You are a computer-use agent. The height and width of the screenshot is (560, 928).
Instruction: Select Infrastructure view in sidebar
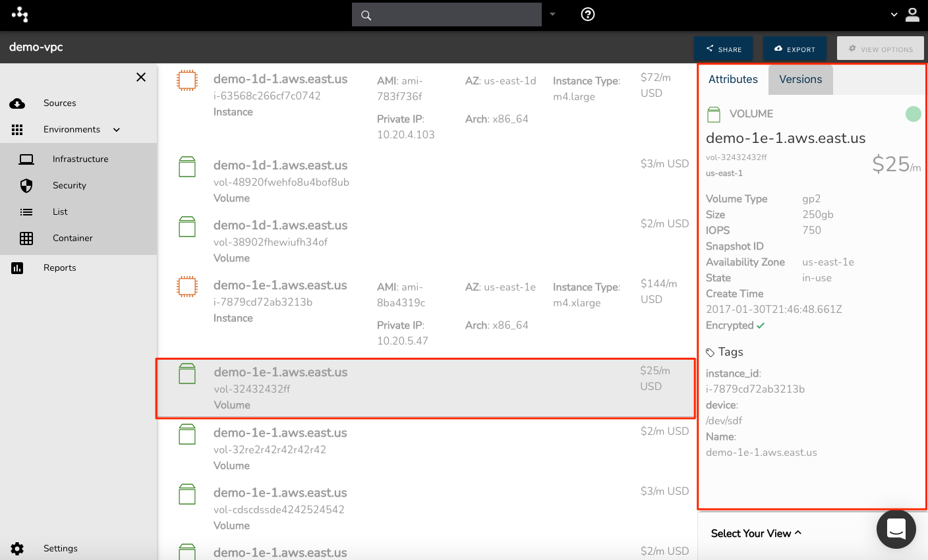point(80,159)
